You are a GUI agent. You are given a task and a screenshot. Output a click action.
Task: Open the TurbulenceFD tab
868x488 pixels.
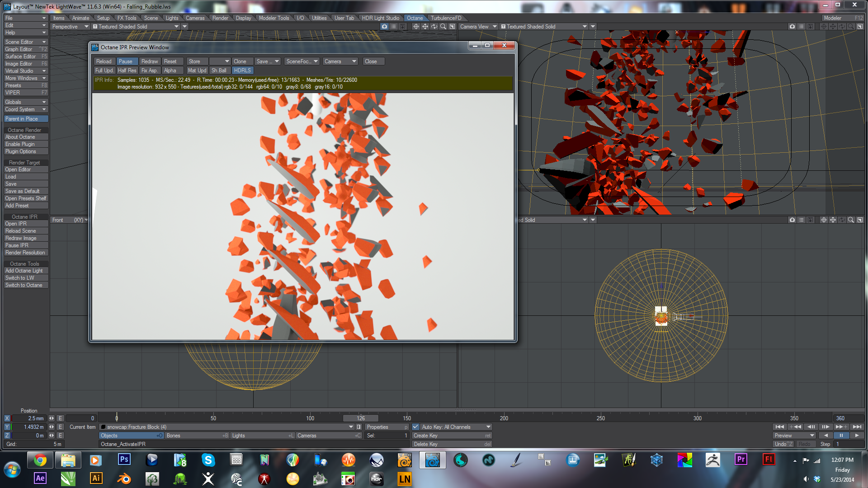(446, 18)
